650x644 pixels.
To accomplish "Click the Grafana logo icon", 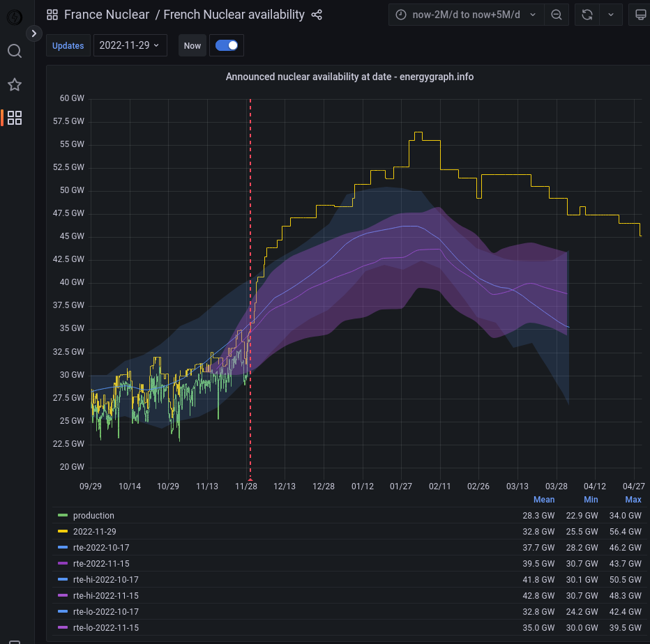I will pyautogui.click(x=14, y=17).
